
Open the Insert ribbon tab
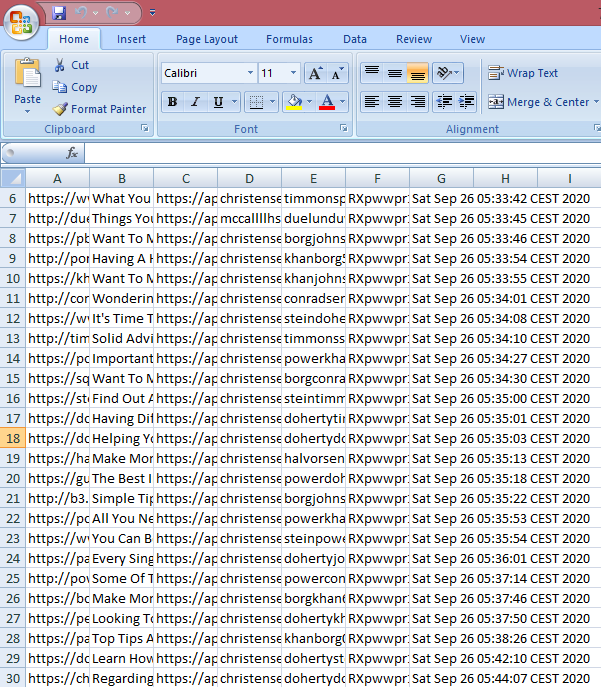(131, 39)
